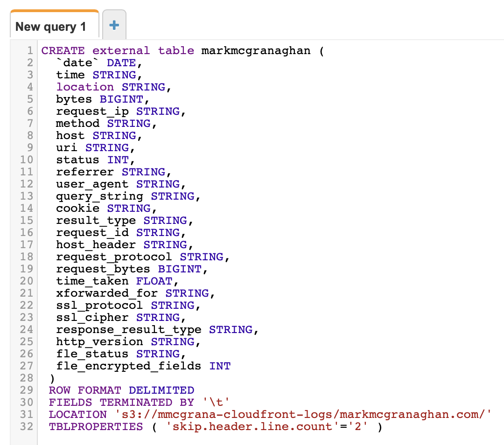Click the request_protocol column name

click(x=114, y=257)
